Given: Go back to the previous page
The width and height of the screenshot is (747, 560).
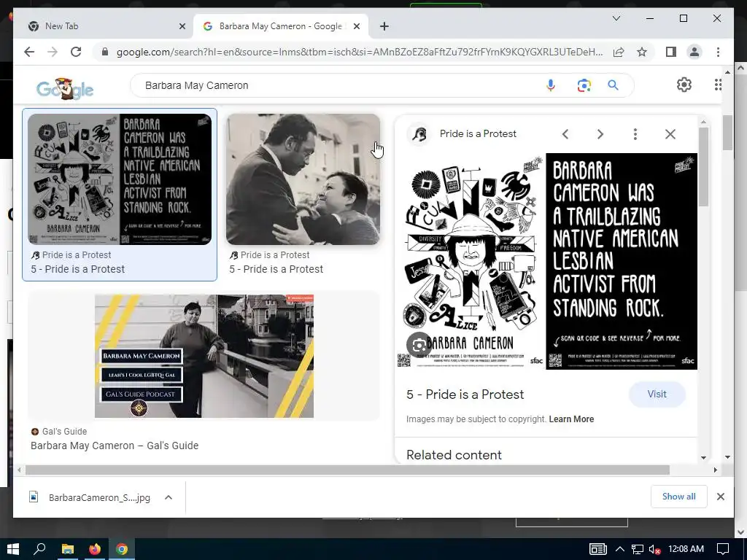Looking at the screenshot, I should 29,52.
